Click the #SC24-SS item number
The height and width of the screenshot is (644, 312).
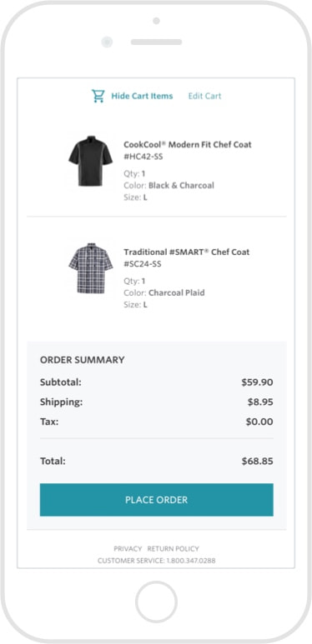point(142,263)
